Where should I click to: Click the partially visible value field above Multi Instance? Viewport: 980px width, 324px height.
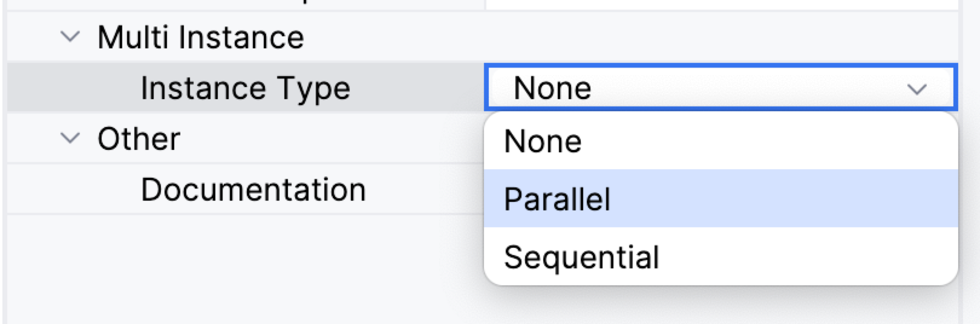click(720, 4)
